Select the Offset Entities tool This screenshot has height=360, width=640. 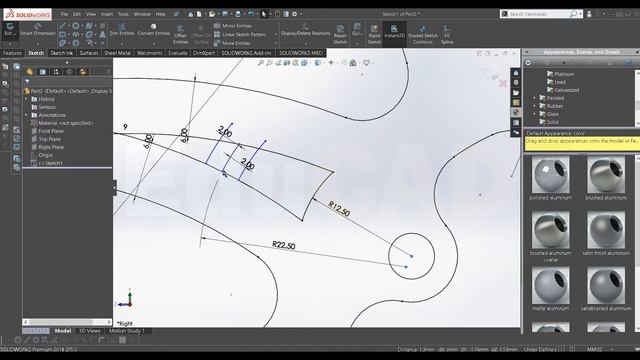coord(180,35)
